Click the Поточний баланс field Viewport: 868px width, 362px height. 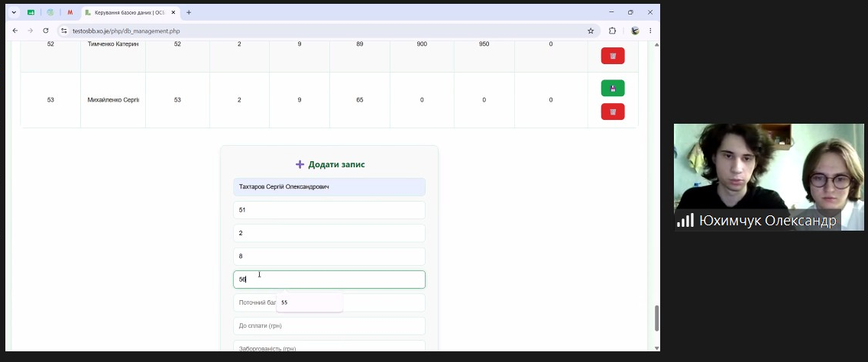(329, 302)
